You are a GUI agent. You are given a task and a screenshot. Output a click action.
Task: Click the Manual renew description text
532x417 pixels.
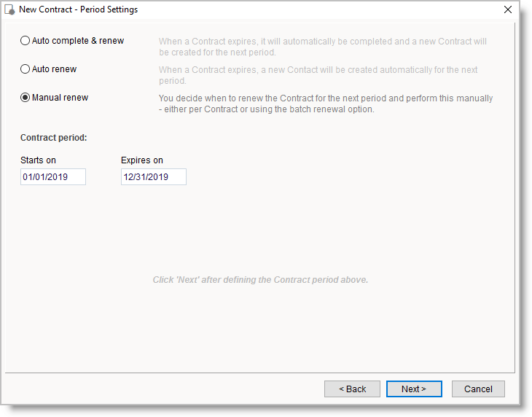(x=325, y=104)
